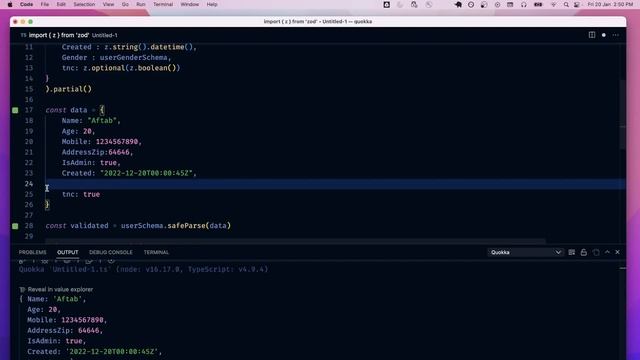
Task: Switch to the Terminal panel tab
Action: [x=156, y=252]
